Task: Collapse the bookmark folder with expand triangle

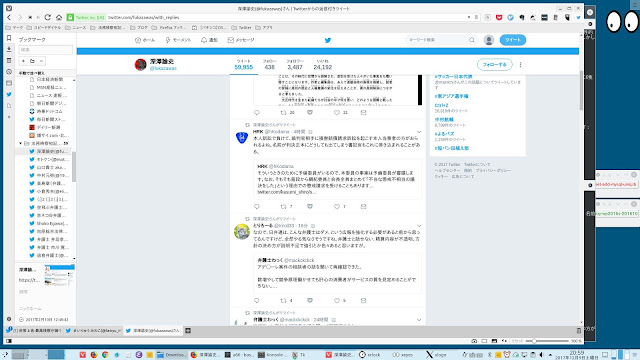Action: (20, 143)
